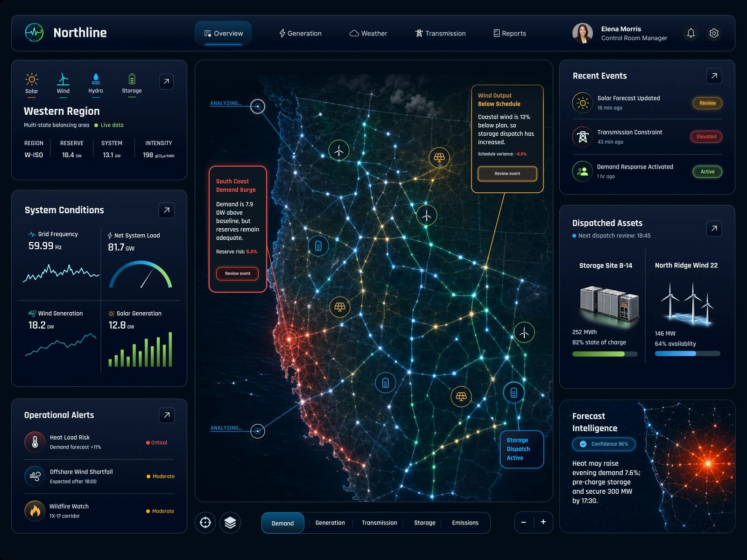Zoom out the map with minus
The height and width of the screenshot is (560, 747).
524,522
